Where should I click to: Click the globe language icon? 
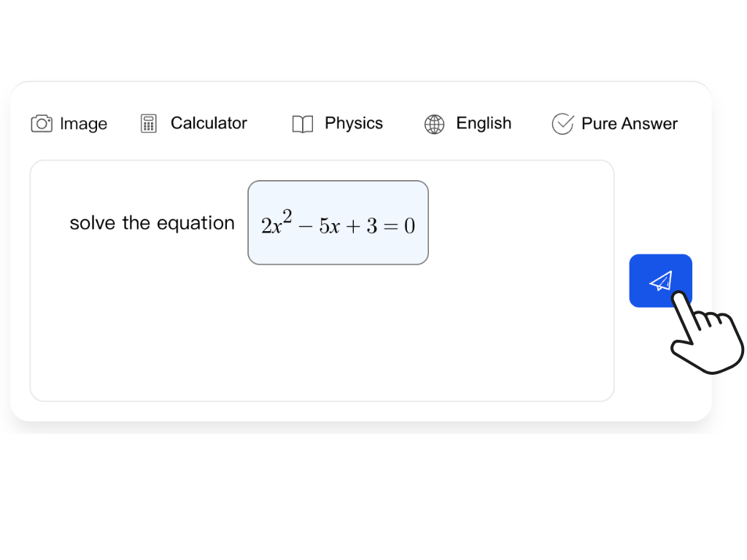(x=434, y=124)
